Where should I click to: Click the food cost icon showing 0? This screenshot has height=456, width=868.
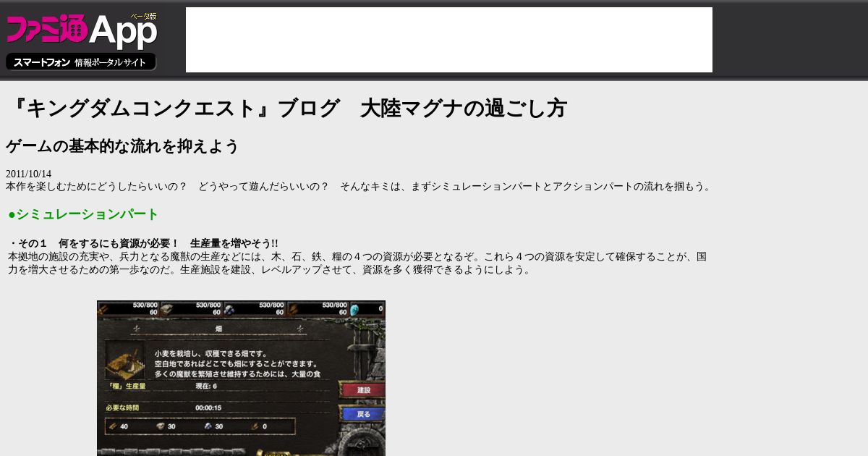pos(255,426)
